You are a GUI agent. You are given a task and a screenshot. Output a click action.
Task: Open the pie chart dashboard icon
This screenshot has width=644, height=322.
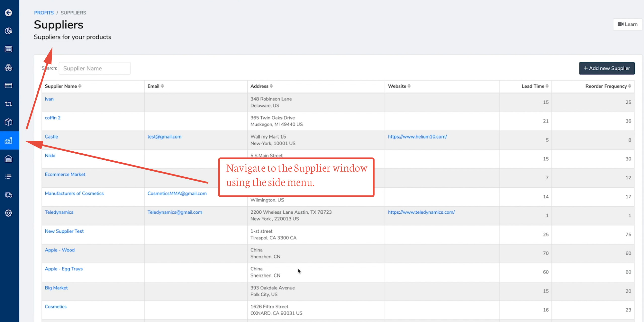coord(8,31)
